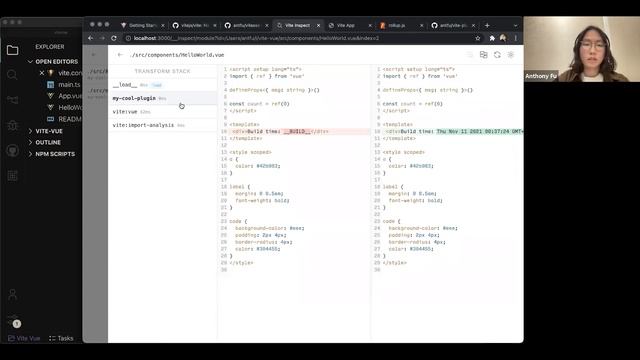Screen dimensions: 640x360
Task: Open the VS Code Explorer icon
Action: [x=12, y=50]
